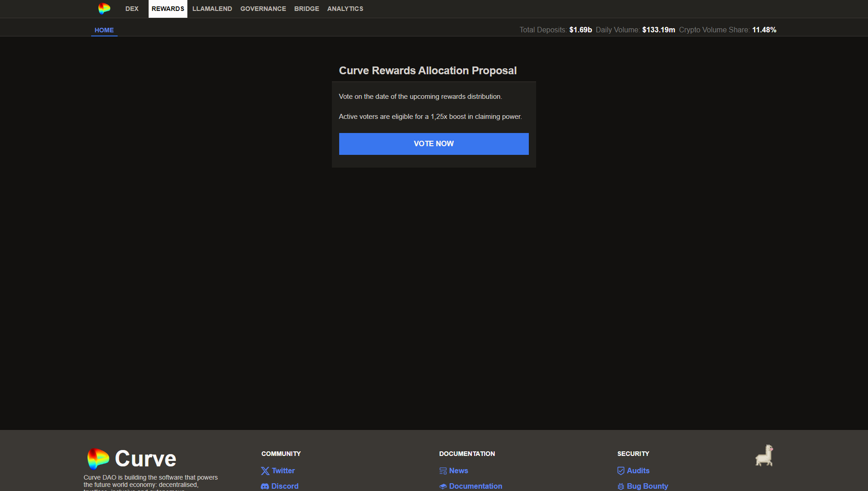Click the VOTE NOW button
The height and width of the screenshot is (491, 868).
tap(434, 144)
